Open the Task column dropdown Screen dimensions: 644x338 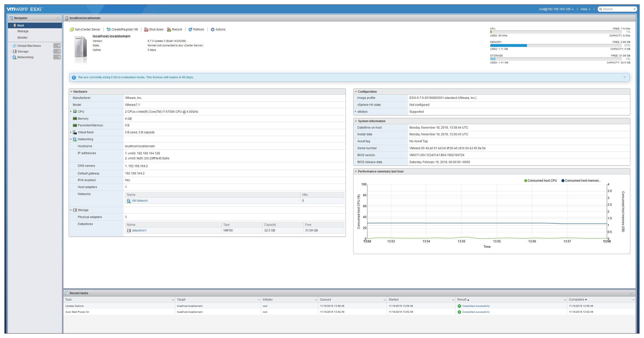[x=173, y=300]
